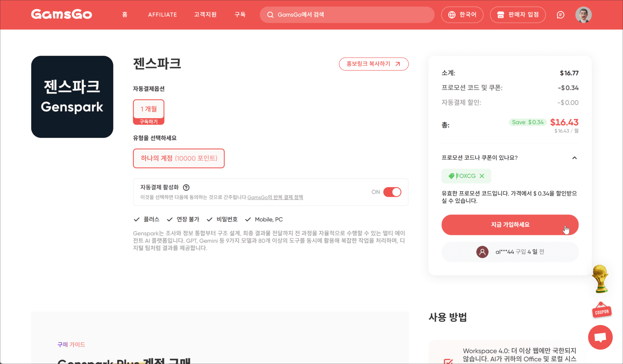Click the 젠스파크 product title

(157, 63)
